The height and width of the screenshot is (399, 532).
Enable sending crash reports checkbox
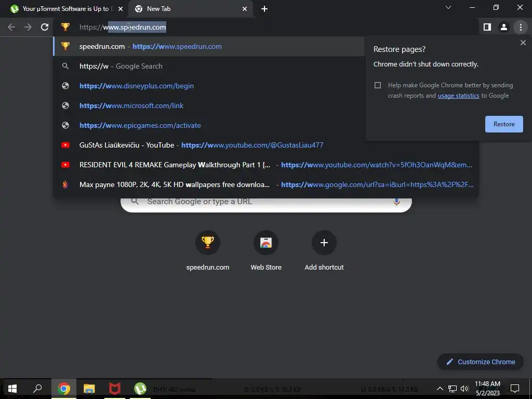pyautogui.click(x=378, y=85)
